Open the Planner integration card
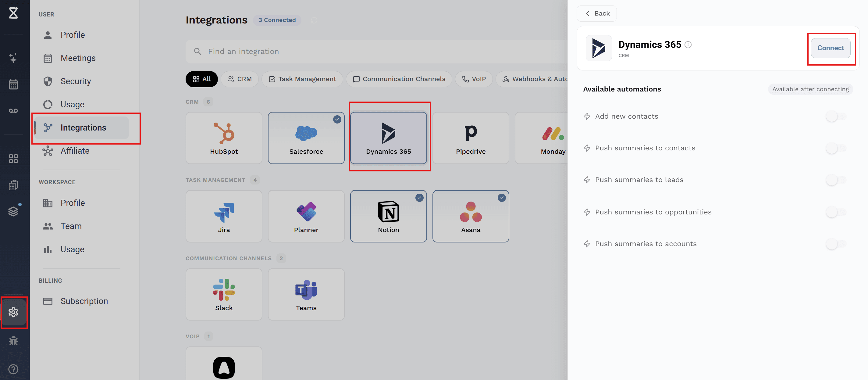 [x=306, y=217]
